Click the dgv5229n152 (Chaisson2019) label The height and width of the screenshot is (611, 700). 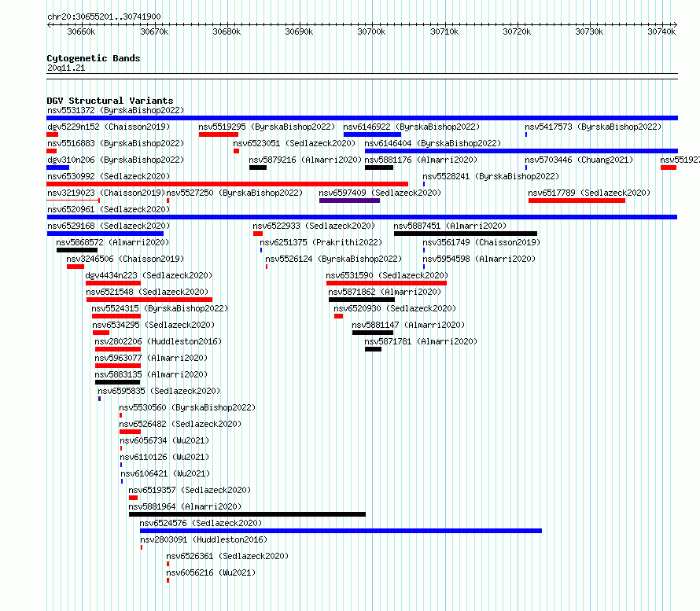[x=109, y=127]
